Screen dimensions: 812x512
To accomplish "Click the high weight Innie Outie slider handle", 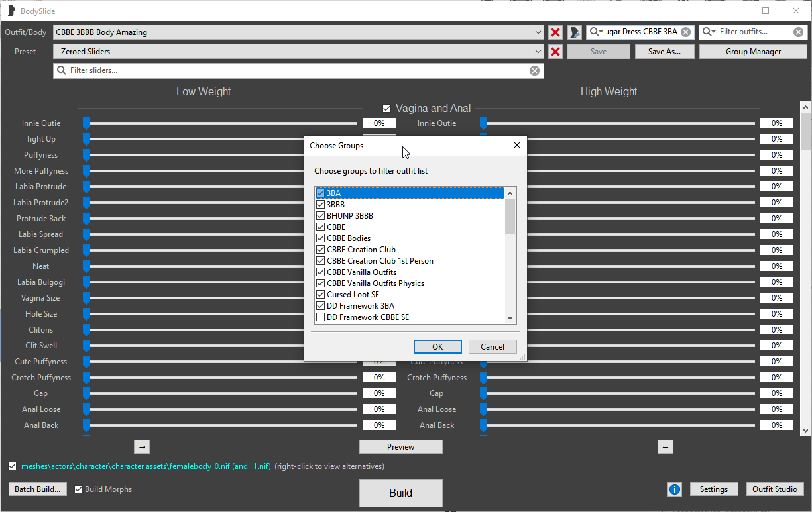I will coord(483,123).
